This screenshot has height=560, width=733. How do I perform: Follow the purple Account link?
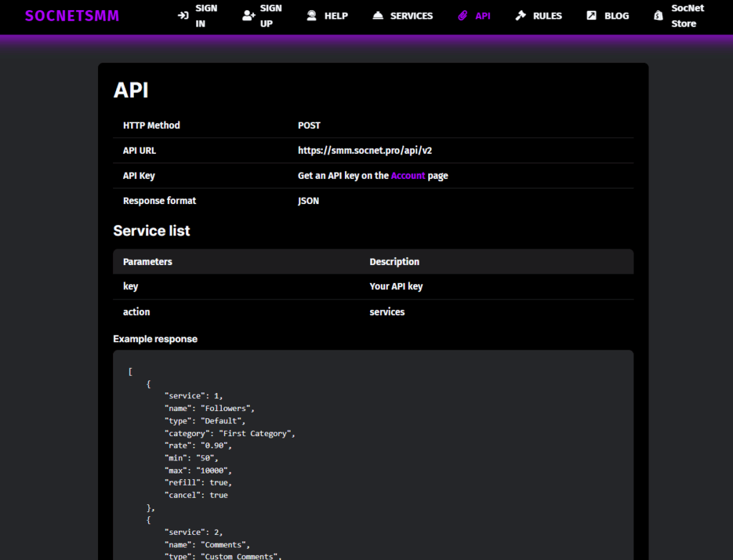[x=408, y=175]
